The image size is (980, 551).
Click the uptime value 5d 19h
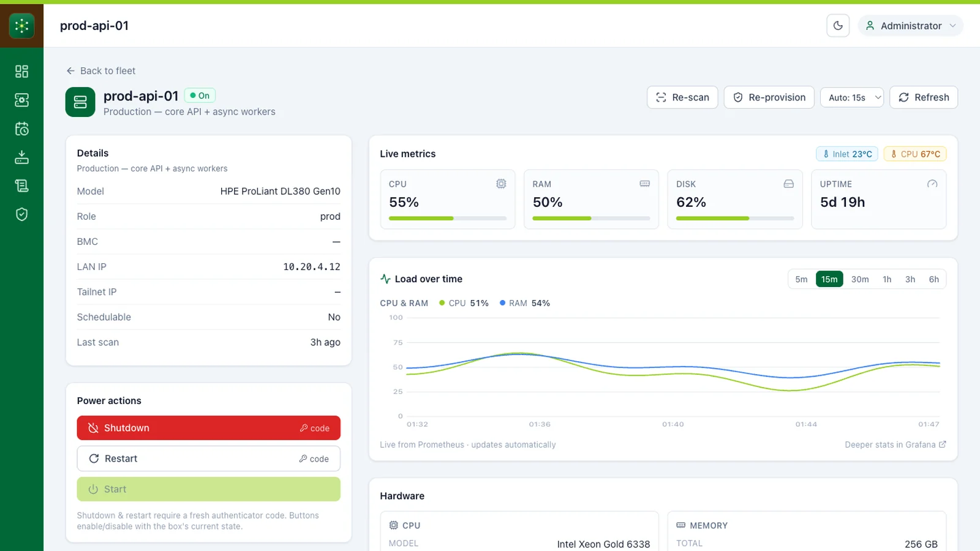(842, 202)
